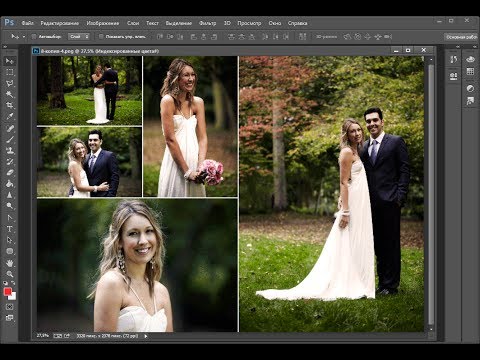The width and height of the screenshot is (480, 360).
Task: Open the Styles panel icon
Action: (x=470, y=101)
